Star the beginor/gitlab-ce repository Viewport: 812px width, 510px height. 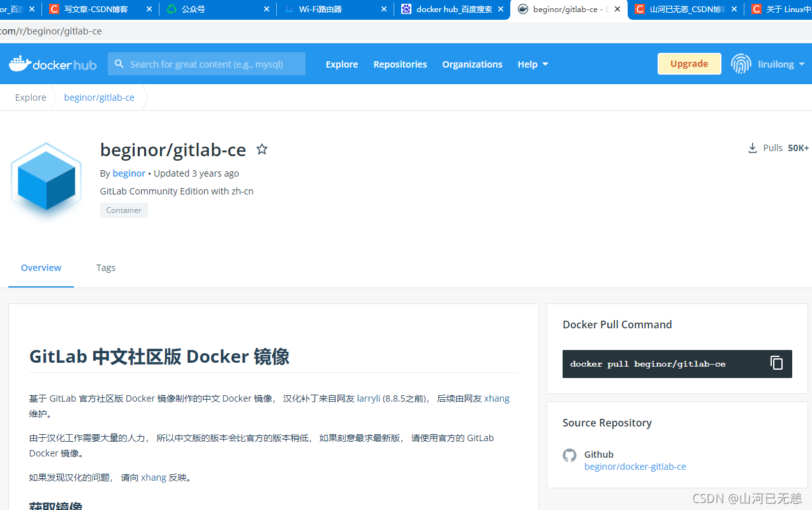pos(262,149)
